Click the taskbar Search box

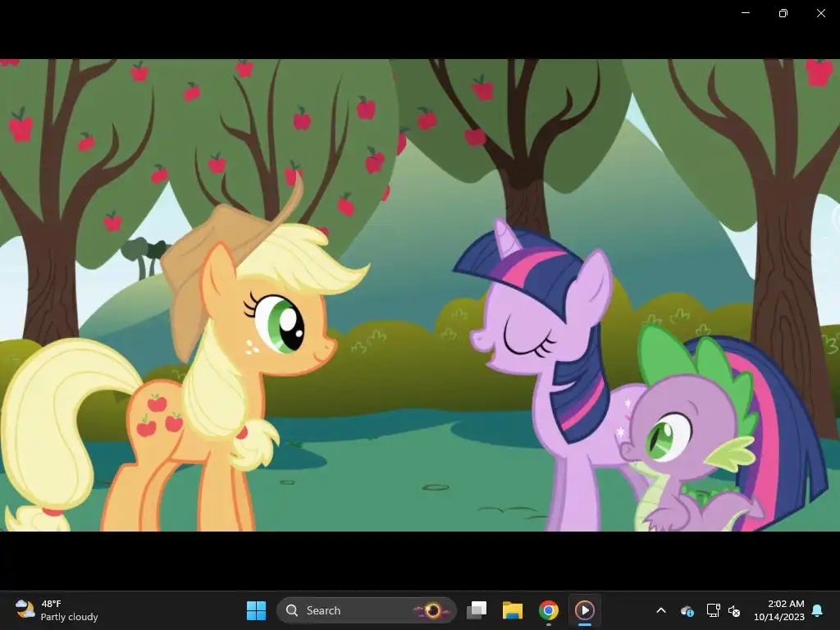(x=367, y=610)
